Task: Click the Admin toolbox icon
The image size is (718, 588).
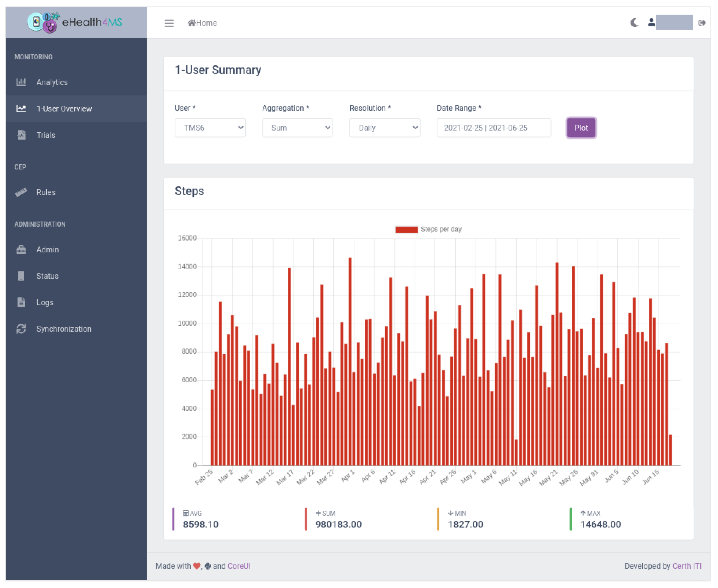Action: point(21,249)
